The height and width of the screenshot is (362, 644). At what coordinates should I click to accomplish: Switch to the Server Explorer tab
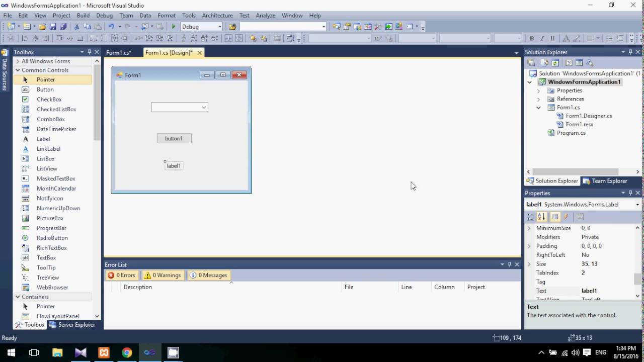pyautogui.click(x=72, y=325)
